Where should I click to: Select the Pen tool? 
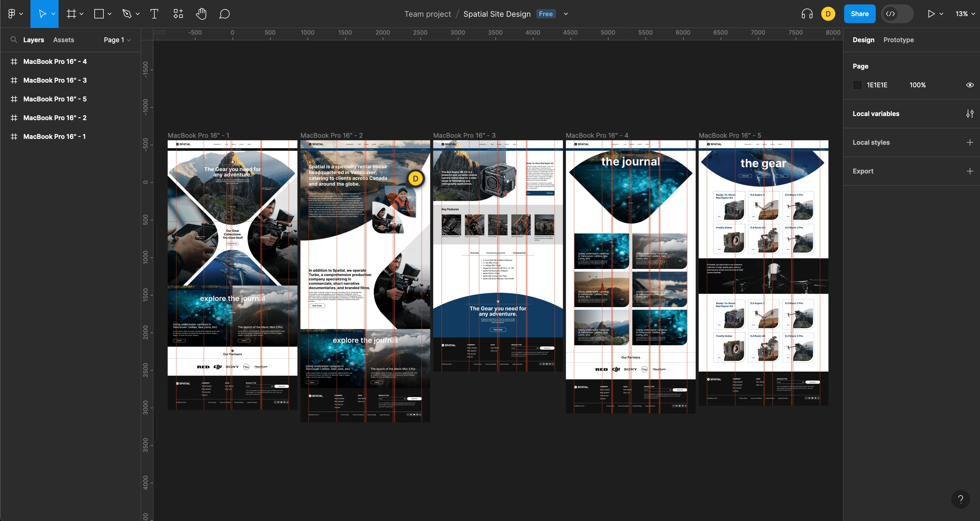[127, 14]
